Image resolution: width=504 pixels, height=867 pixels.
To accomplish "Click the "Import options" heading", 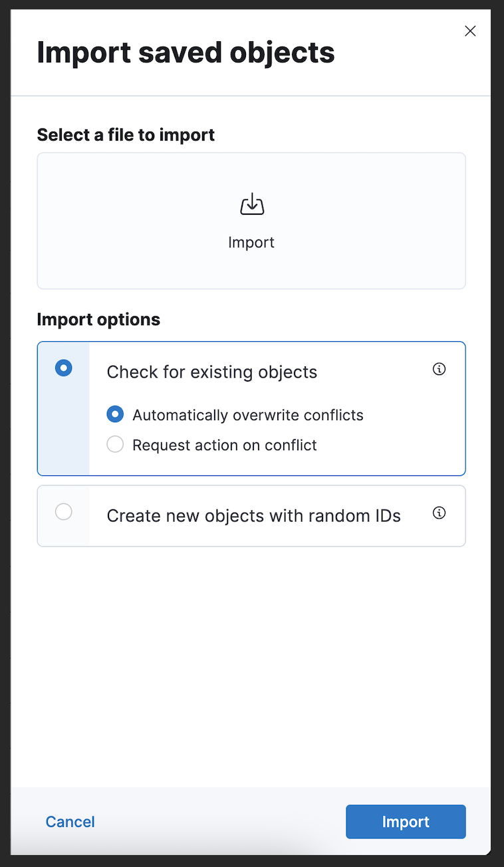I will tap(98, 319).
